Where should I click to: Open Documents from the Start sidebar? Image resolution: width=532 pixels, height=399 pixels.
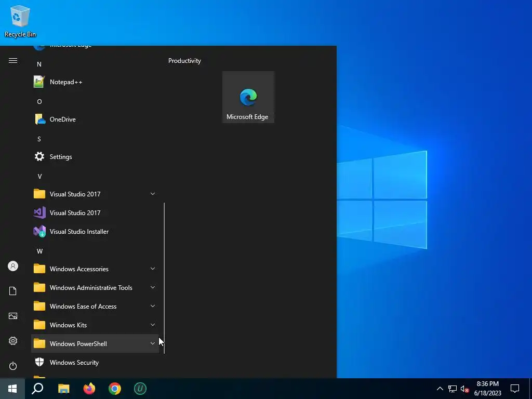click(13, 291)
